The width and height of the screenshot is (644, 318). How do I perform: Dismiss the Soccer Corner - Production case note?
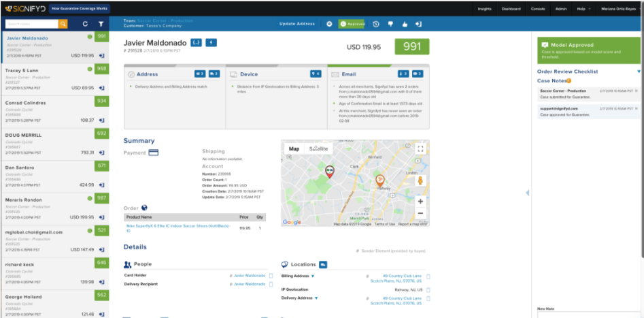click(637, 90)
